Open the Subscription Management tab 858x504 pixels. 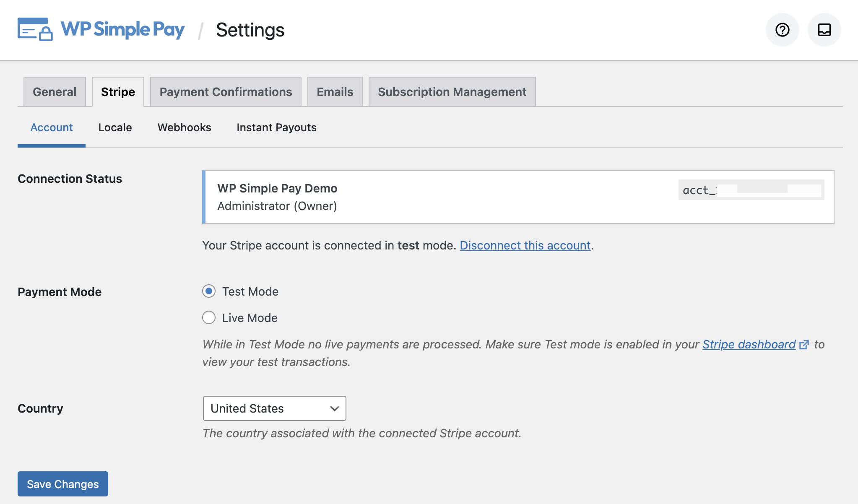point(452,92)
